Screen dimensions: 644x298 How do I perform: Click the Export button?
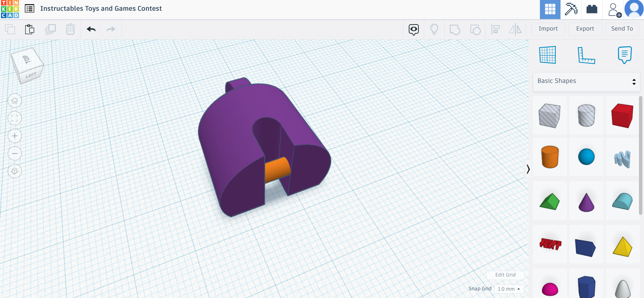click(x=585, y=29)
